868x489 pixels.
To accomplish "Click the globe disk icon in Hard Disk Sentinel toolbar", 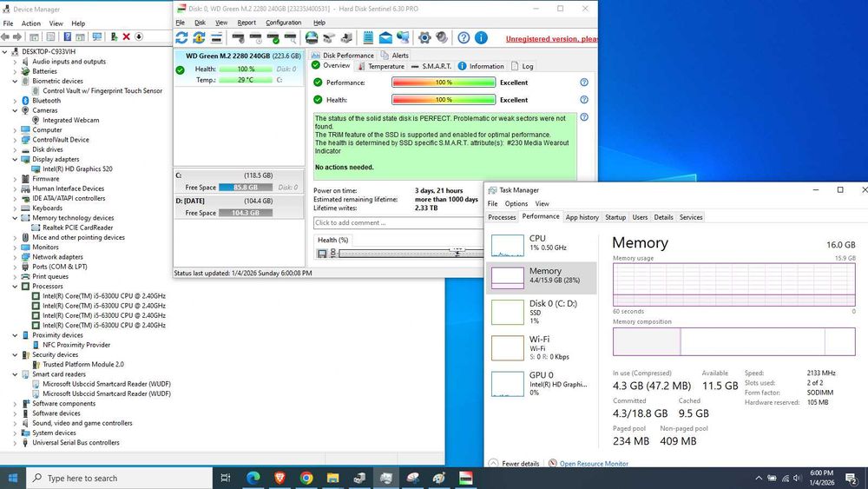I will click(x=312, y=37).
